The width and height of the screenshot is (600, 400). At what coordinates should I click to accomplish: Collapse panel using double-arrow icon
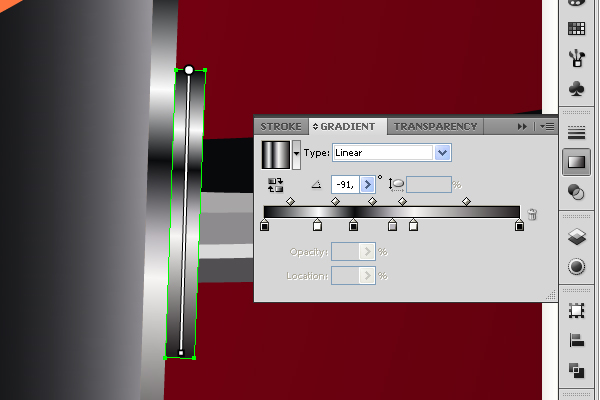pyautogui.click(x=522, y=127)
